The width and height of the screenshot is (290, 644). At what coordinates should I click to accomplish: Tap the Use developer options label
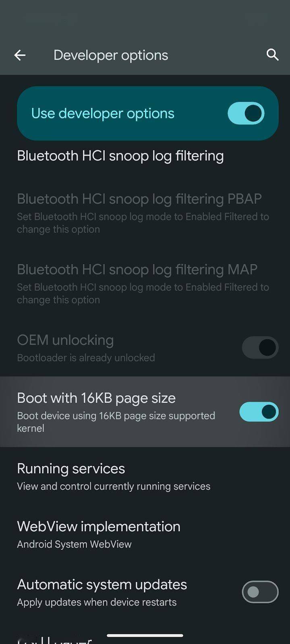103,114
